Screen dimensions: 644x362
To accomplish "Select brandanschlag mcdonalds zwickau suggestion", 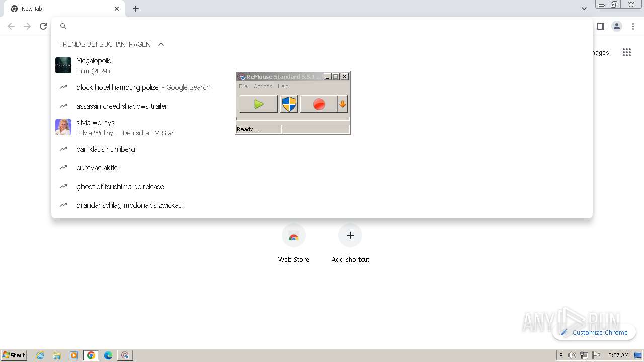I will 322,205.
